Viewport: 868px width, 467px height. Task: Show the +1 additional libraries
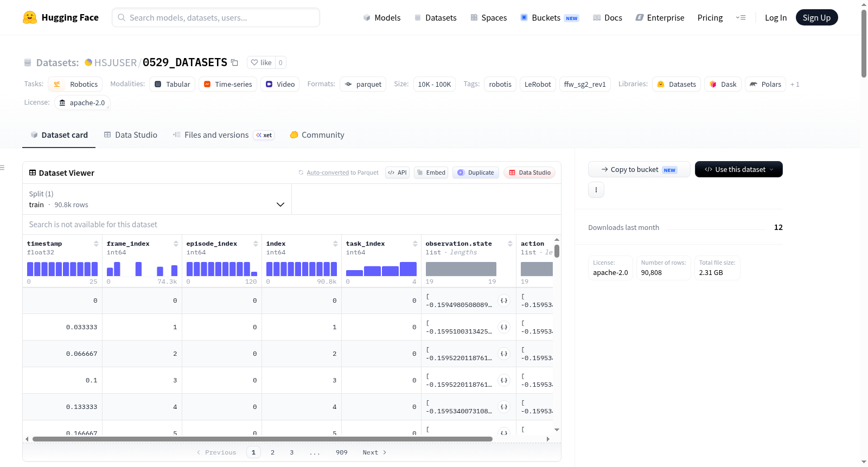pyautogui.click(x=795, y=85)
